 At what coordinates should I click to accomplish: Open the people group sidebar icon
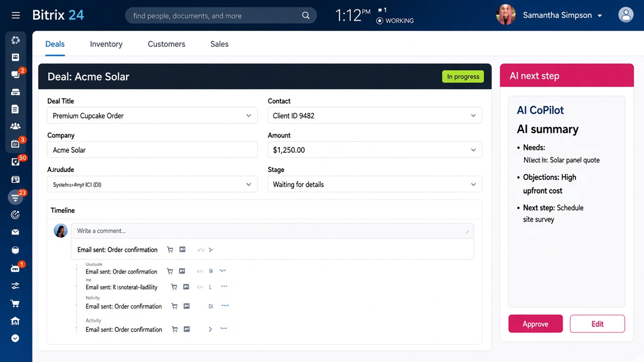16,126
